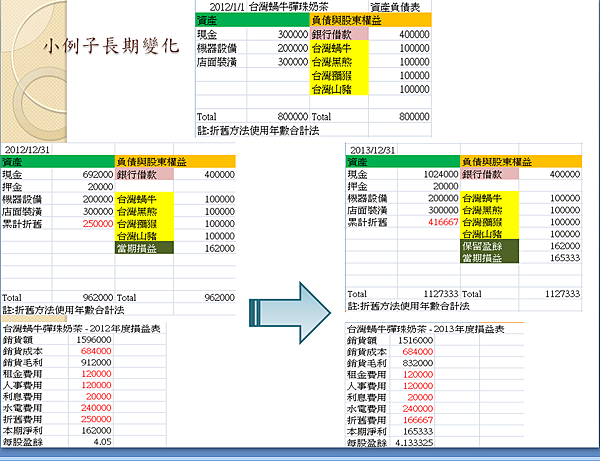
Task: Click the asset Total 800000 next to the Total label
Action: [x=292, y=117]
